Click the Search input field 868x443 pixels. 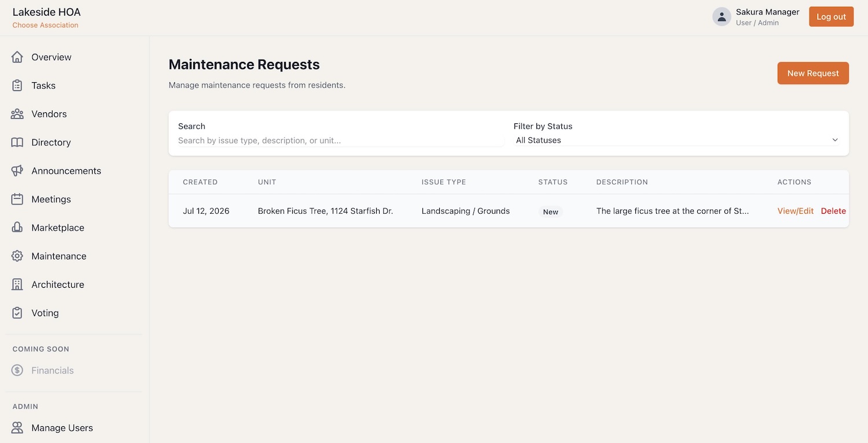tap(341, 140)
